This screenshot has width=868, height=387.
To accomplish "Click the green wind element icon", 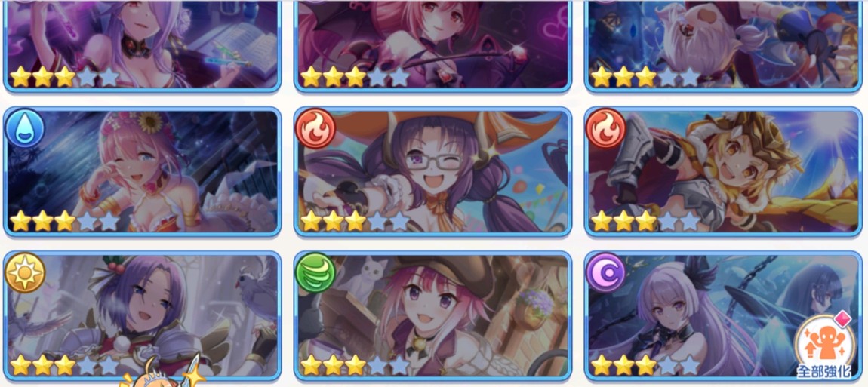I will [315, 273].
